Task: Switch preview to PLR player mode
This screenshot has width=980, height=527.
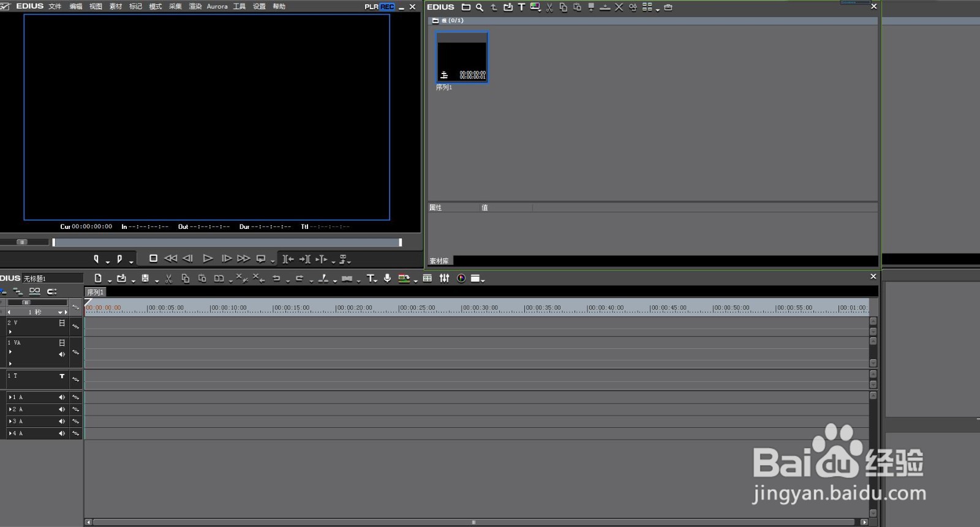Action: pos(371,7)
